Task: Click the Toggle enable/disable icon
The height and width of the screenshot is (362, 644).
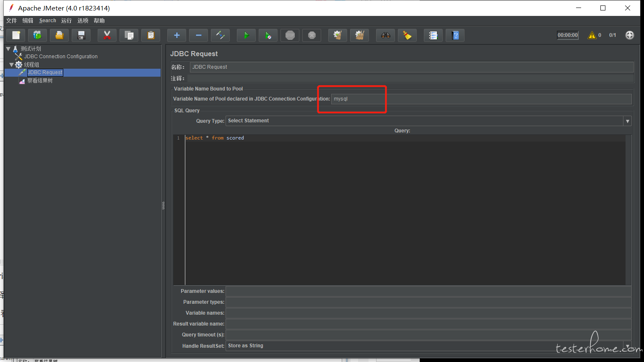Action: coord(221,35)
